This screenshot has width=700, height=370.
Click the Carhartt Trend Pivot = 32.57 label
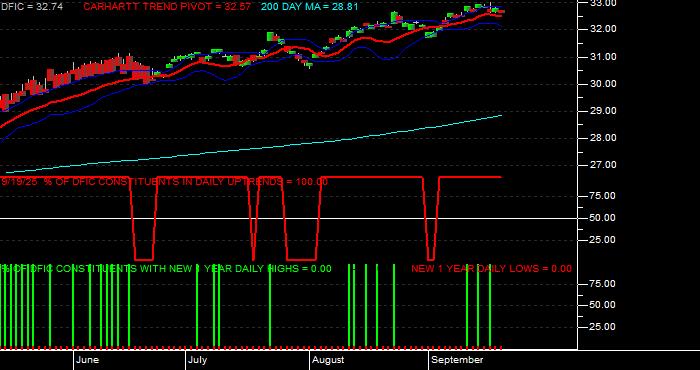[x=167, y=7]
